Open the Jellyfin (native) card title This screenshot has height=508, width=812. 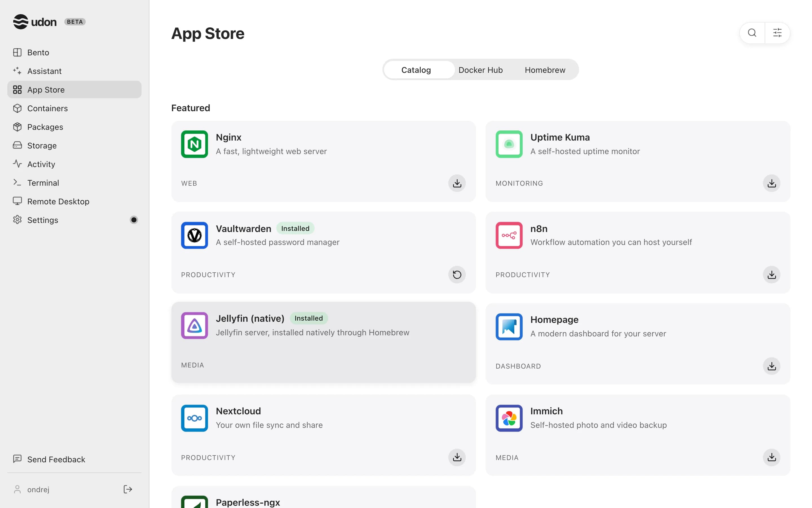(x=250, y=318)
